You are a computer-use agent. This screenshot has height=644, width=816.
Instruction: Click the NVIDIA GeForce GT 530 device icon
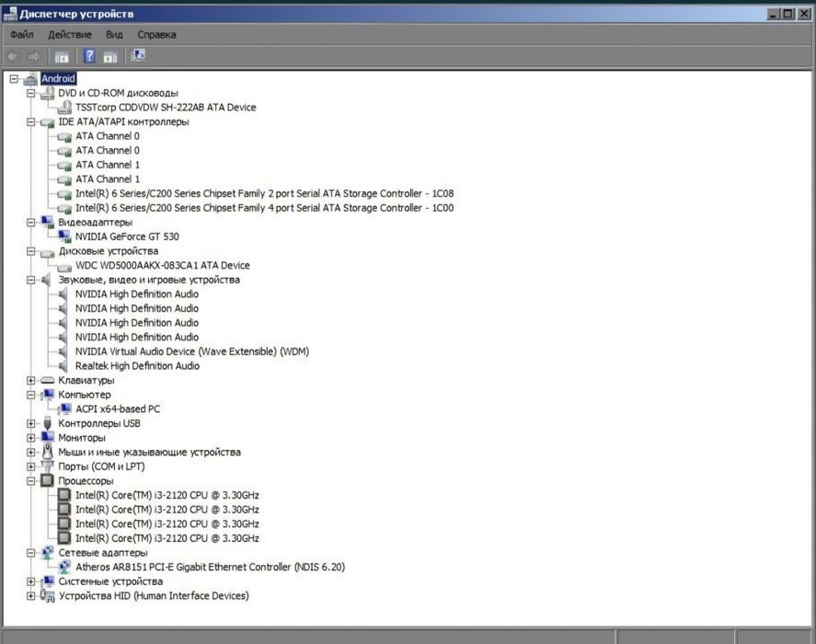65,236
